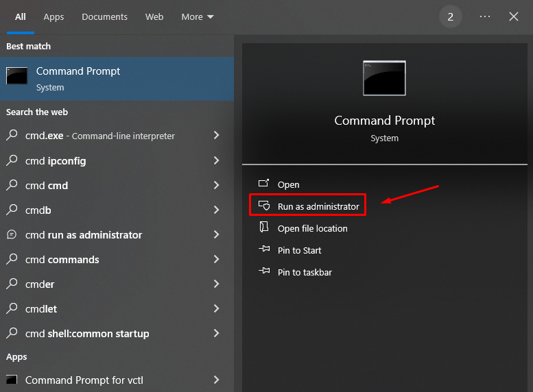The height and width of the screenshot is (392, 533).
Task: Open the More filter dropdown
Action: (198, 16)
